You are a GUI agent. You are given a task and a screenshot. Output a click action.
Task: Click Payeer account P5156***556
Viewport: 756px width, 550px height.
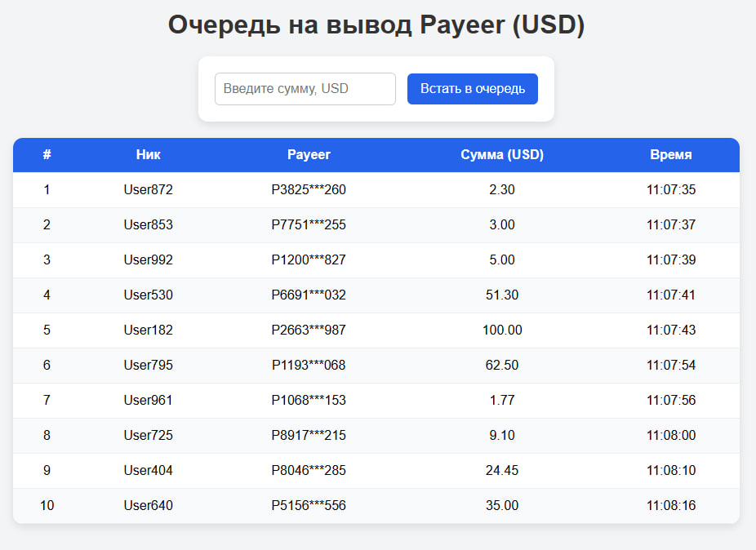click(309, 505)
